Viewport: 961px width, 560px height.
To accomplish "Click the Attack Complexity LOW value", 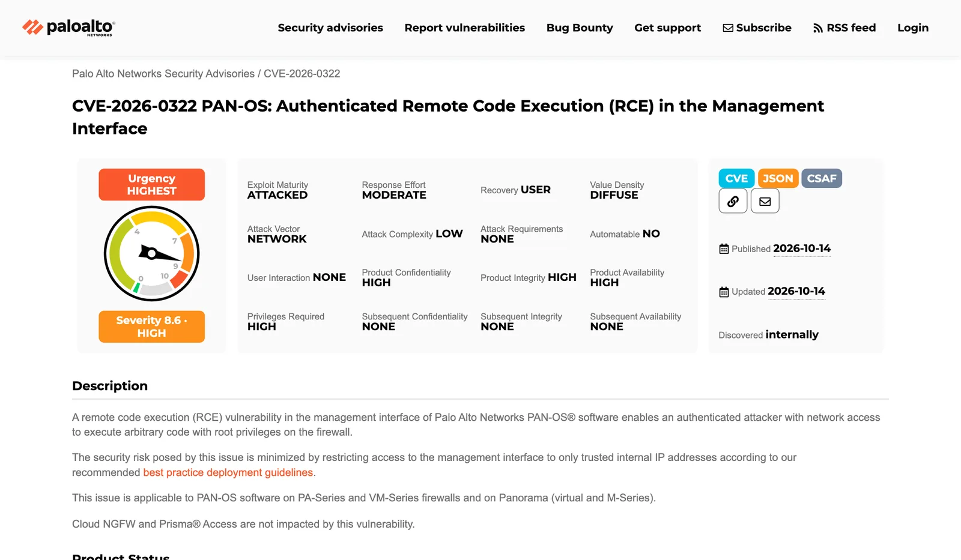I will pyautogui.click(x=449, y=233).
